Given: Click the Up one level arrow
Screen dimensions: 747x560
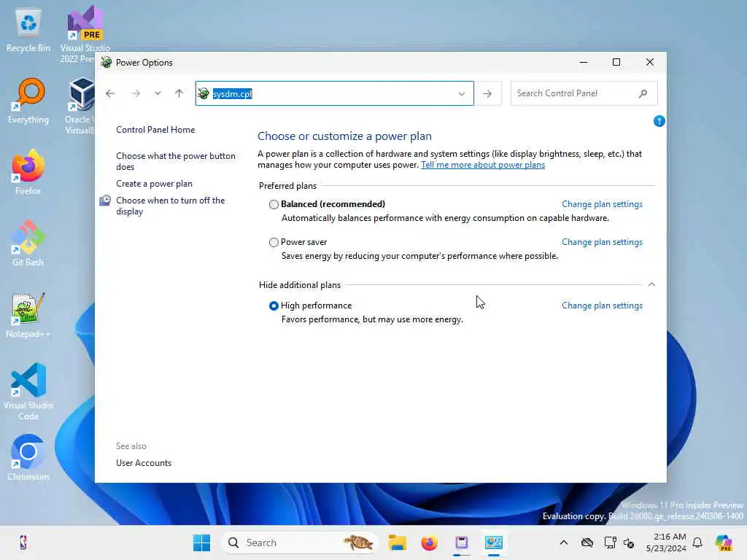Looking at the screenshot, I should coord(179,93).
